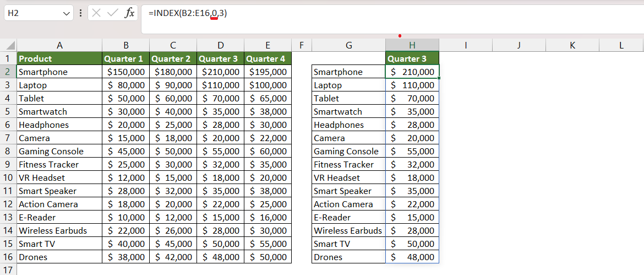Viewport: 644px width, 275px height.
Task: Select Drones in column G
Action: [x=349, y=257]
